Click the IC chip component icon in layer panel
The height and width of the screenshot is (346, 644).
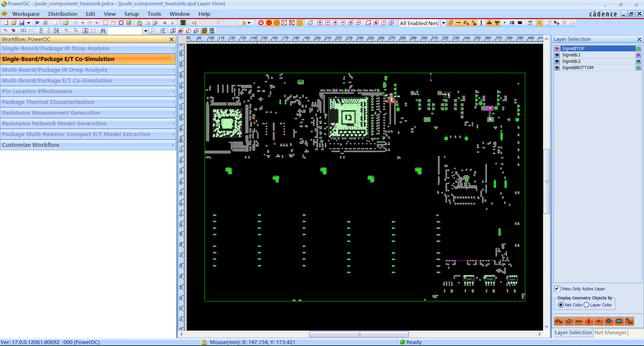(619, 321)
